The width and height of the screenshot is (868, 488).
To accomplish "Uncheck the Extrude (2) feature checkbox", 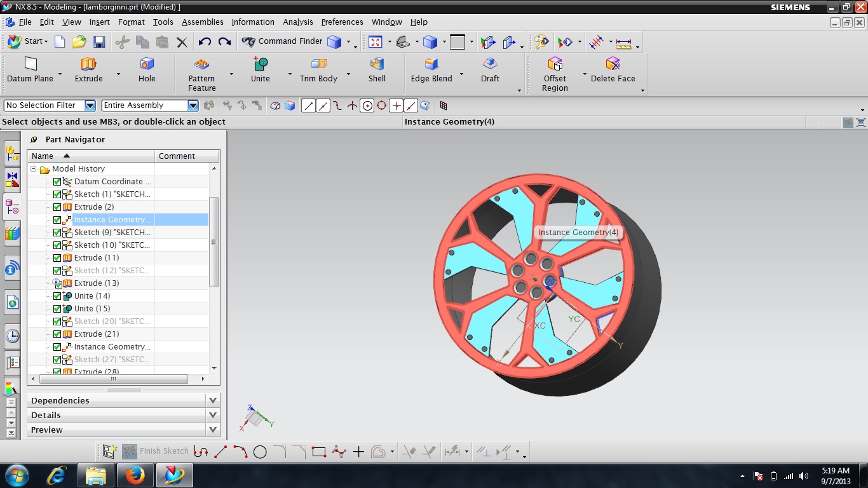I will tap(57, 207).
